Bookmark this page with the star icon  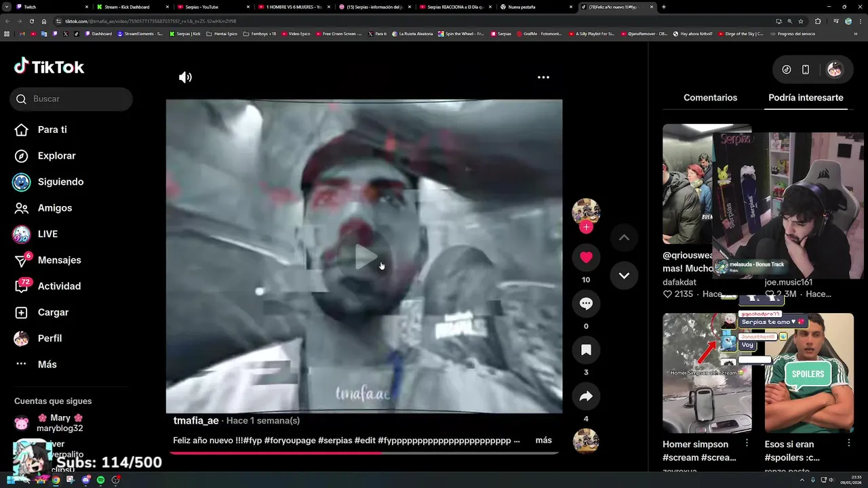click(x=801, y=21)
